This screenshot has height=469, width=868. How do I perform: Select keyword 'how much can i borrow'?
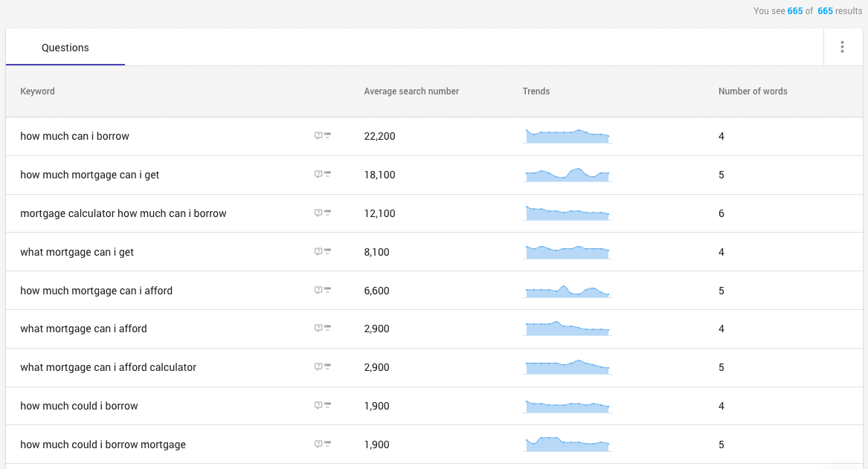(74, 136)
